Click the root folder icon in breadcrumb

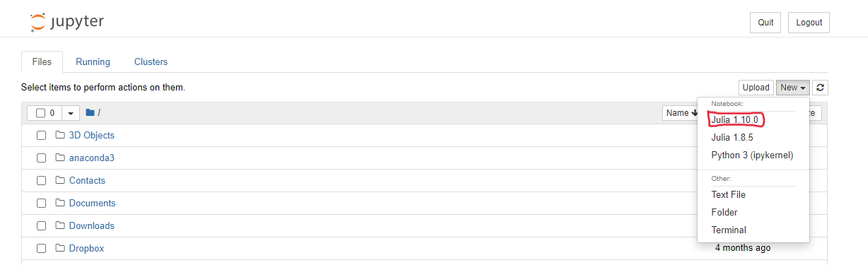coord(90,112)
